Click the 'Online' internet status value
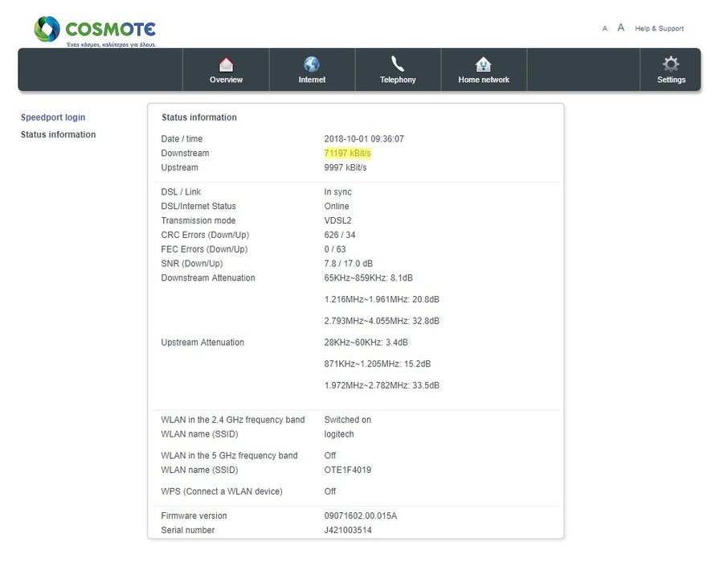The image size is (728, 579). click(x=337, y=206)
